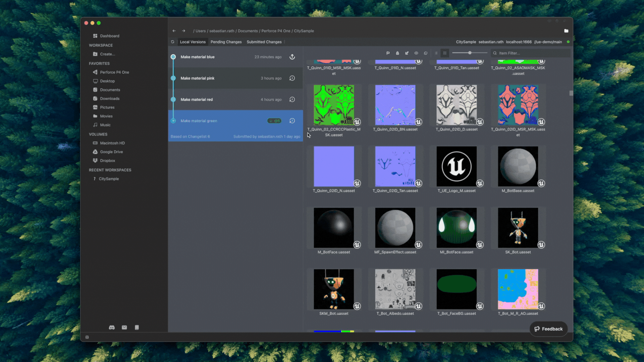Open the Submitted Changes tab
This screenshot has height=362, width=644.
point(264,42)
